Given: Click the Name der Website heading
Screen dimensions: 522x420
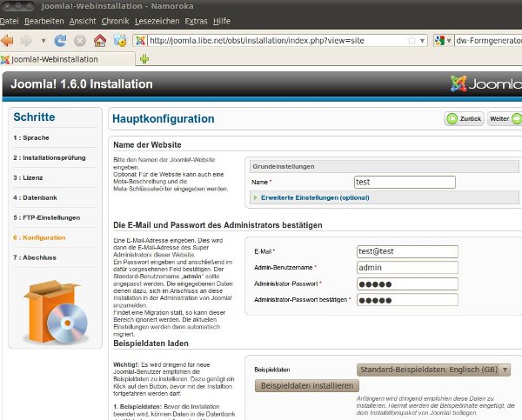Looking at the screenshot, I should (x=147, y=144).
